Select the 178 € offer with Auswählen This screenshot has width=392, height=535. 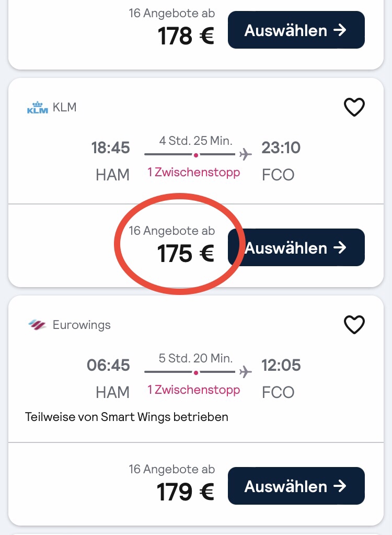tap(296, 30)
